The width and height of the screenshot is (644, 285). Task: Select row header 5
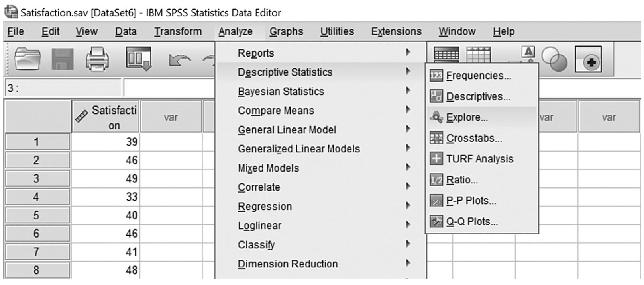click(37, 215)
